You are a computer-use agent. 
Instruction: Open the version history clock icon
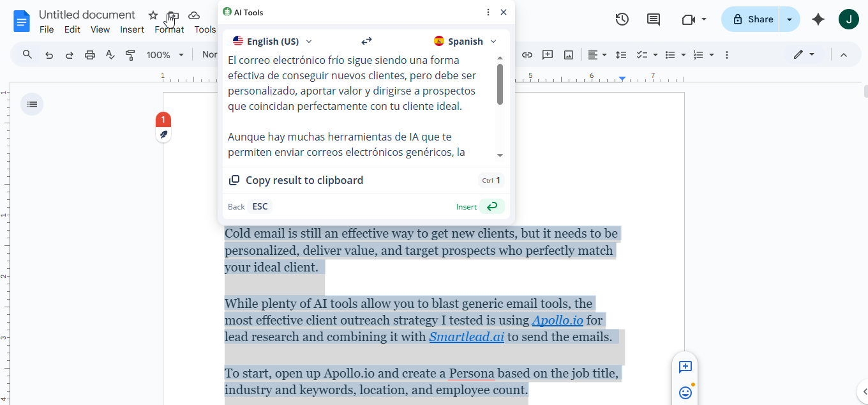tap(622, 19)
